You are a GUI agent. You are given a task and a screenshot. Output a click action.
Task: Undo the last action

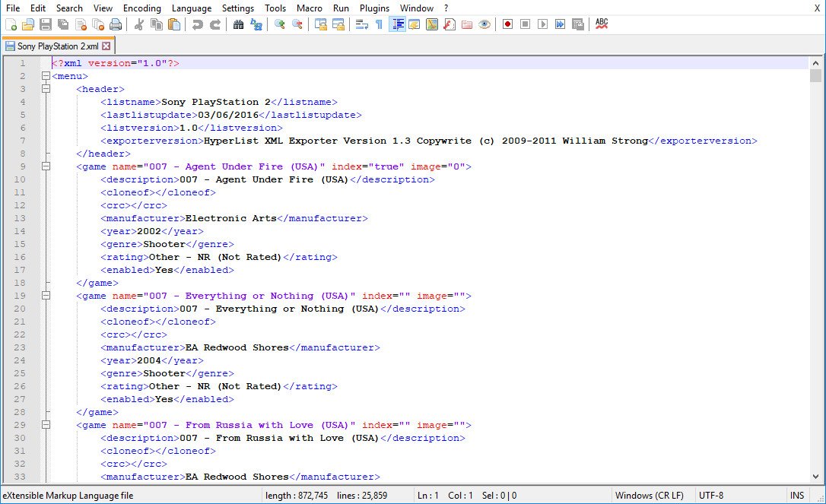point(198,24)
